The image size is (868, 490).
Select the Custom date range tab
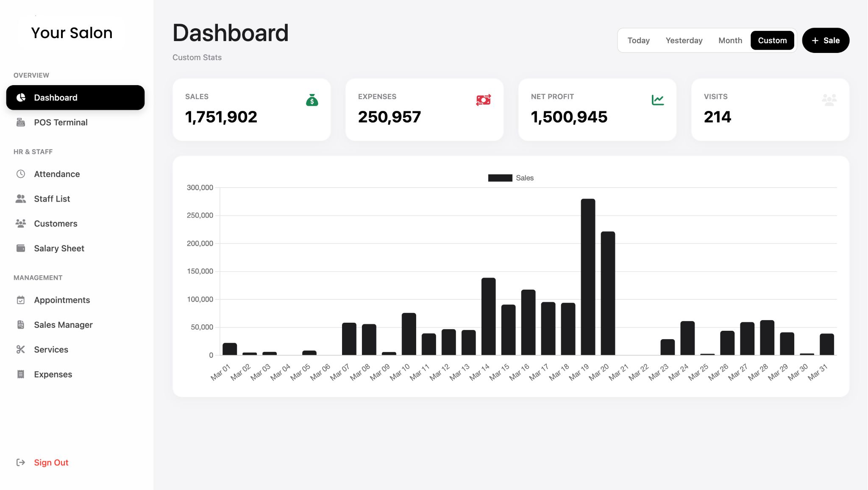(x=772, y=40)
